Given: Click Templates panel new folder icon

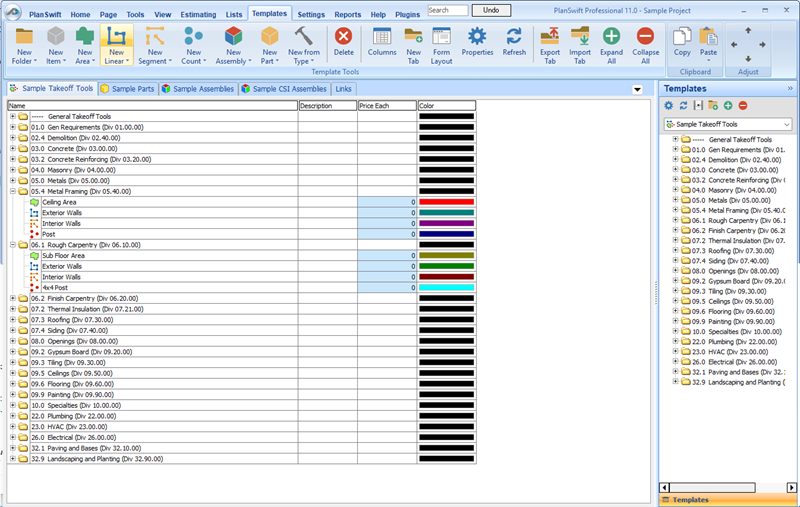Looking at the screenshot, I should [713, 106].
